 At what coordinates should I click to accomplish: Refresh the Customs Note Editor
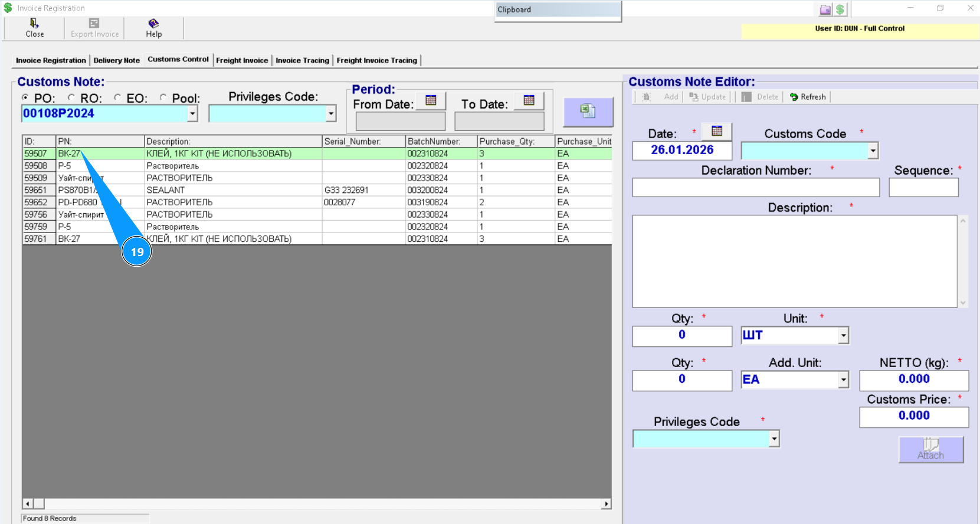(x=808, y=97)
